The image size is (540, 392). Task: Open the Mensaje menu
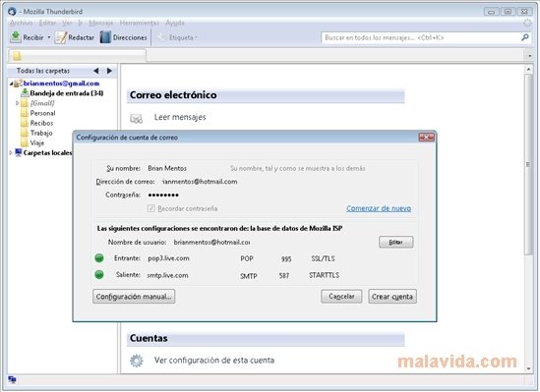[101, 23]
